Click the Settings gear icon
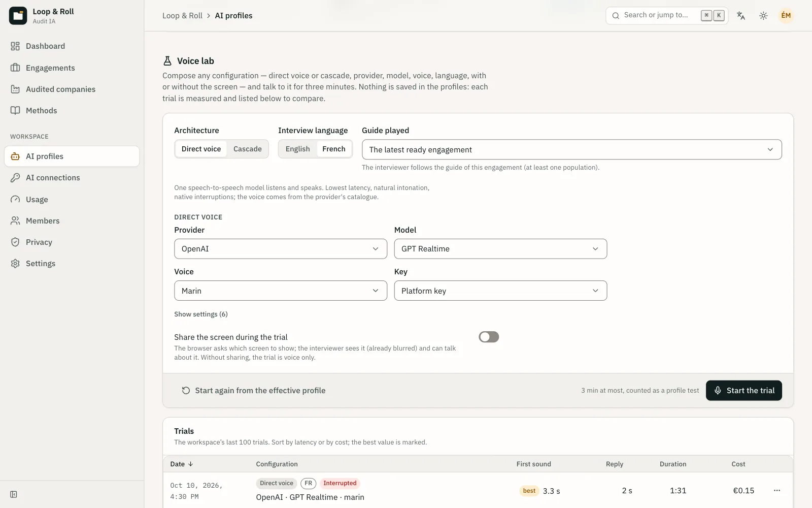The height and width of the screenshot is (508, 812). [15, 263]
